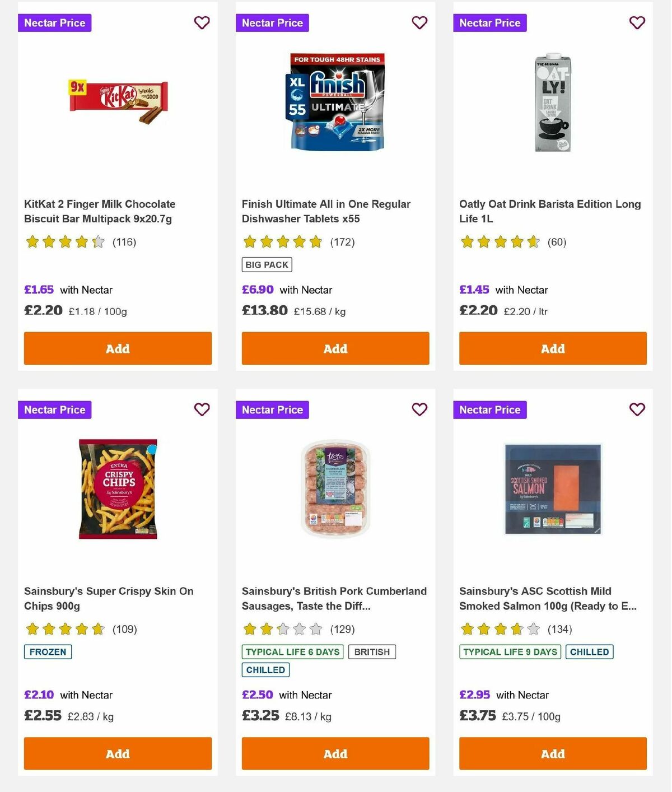The height and width of the screenshot is (792, 672).
Task: Add the Oatly oat drink to basket
Action: 552,348
